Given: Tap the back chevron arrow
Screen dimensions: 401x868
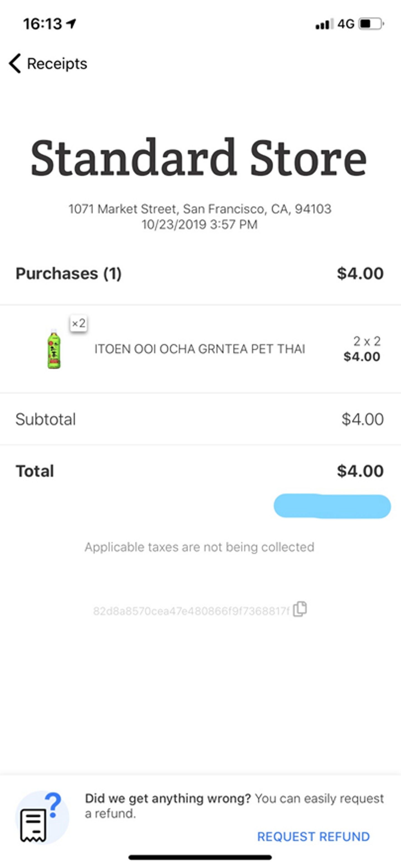Looking at the screenshot, I should coord(15,63).
